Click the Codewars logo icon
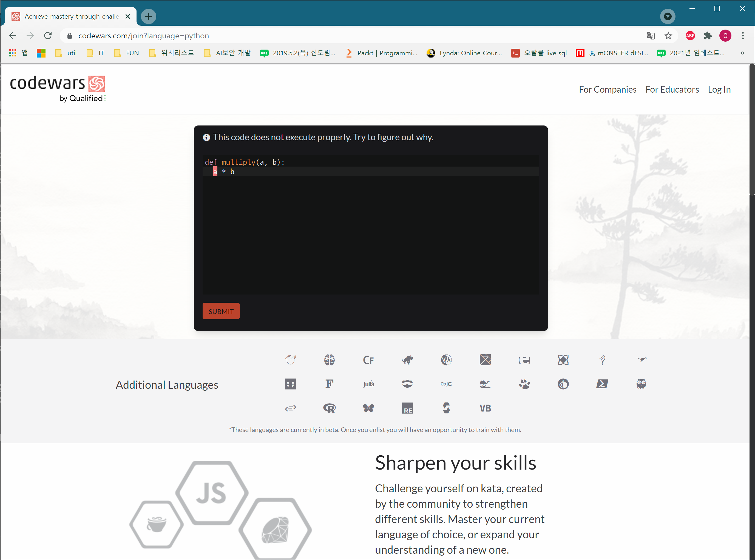The height and width of the screenshot is (560, 755). tap(96, 83)
